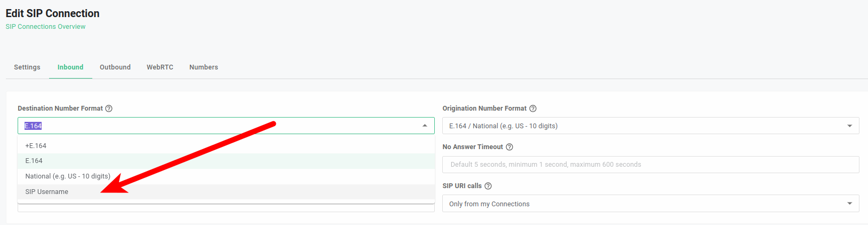Open help icon for Origination Number Format

click(532, 108)
